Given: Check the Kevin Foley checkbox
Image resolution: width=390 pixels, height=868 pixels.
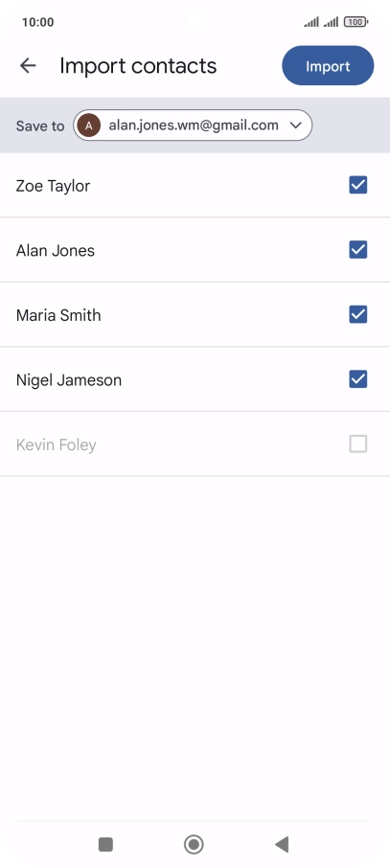Looking at the screenshot, I should [x=357, y=444].
